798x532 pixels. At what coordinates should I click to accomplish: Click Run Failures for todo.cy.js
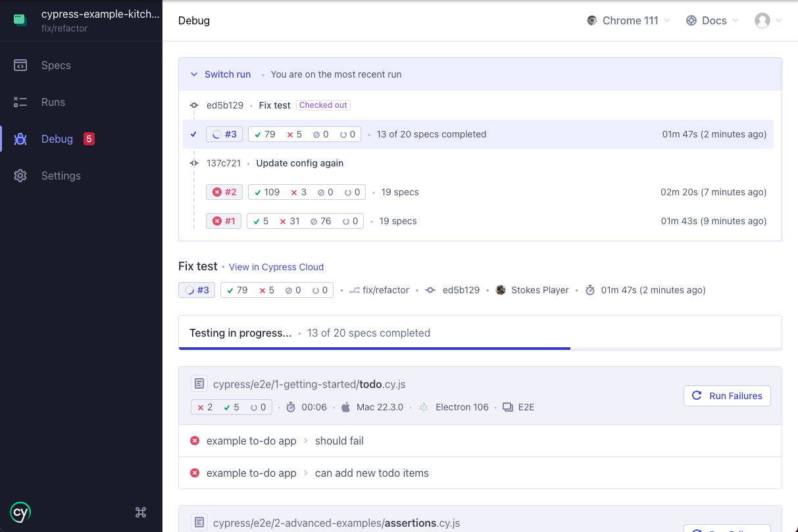[x=727, y=396]
